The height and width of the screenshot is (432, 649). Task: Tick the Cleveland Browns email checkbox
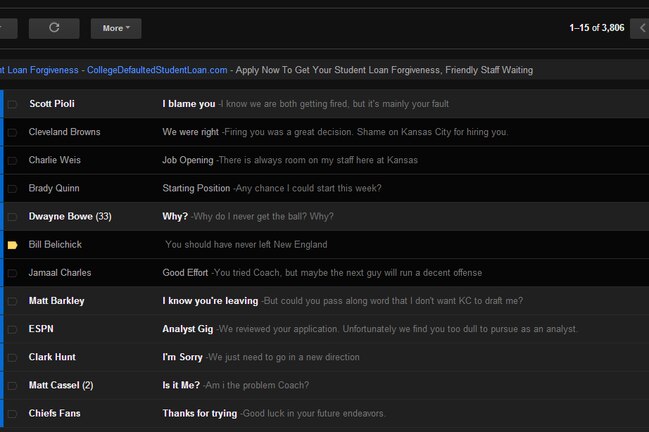pos(12,132)
